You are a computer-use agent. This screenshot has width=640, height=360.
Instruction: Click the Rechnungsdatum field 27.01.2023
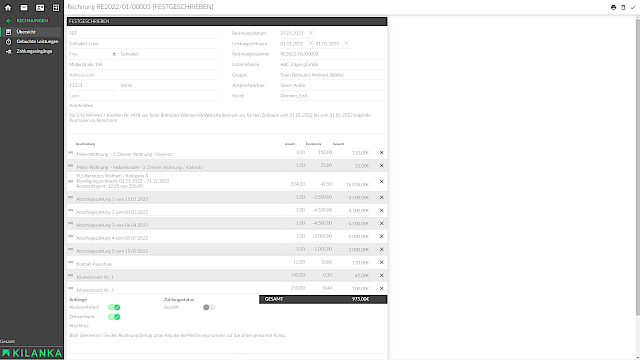point(292,33)
